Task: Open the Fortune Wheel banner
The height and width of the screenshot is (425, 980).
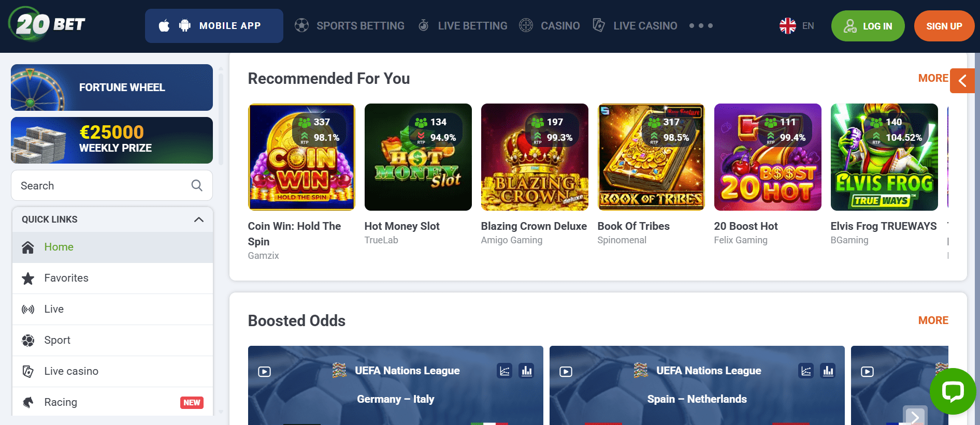Action: point(112,87)
